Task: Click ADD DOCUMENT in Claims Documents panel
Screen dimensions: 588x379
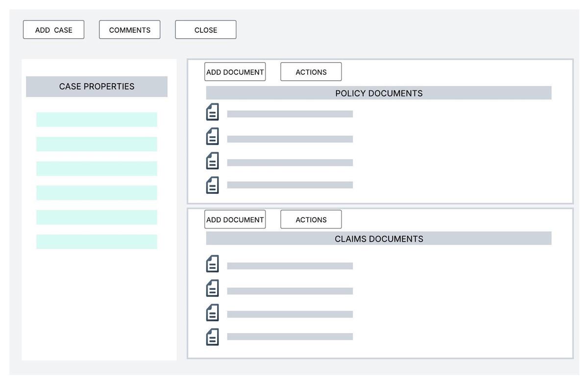Action: [x=235, y=220]
